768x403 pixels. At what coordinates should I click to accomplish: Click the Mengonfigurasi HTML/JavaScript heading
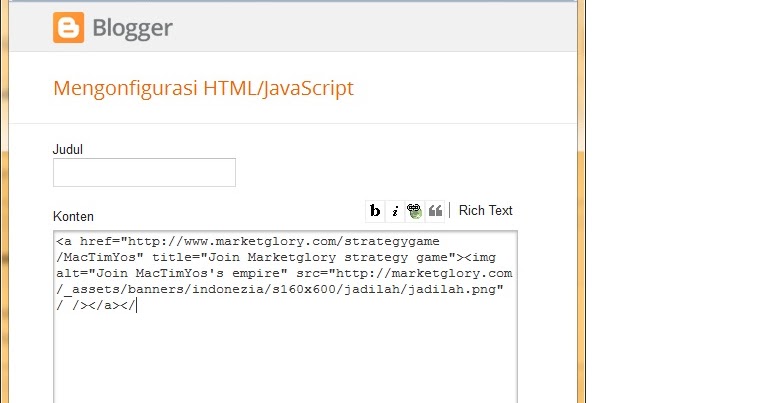pos(203,88)
